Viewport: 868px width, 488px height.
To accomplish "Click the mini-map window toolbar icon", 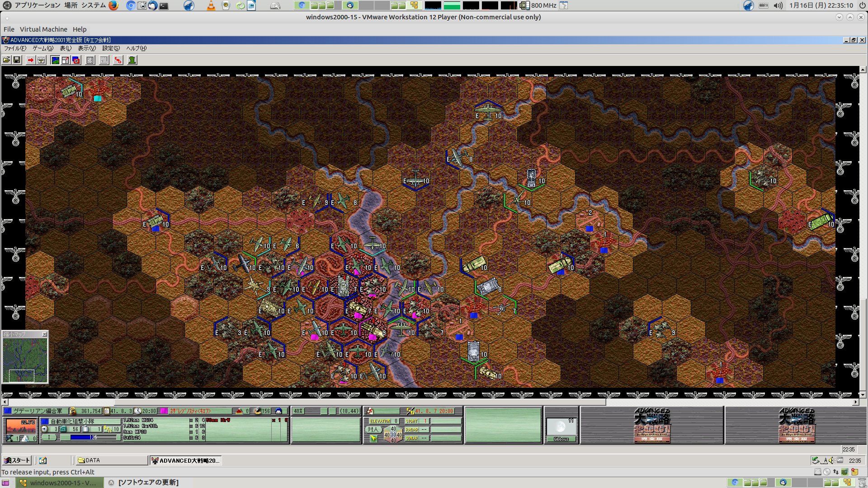I will point(66,60).
